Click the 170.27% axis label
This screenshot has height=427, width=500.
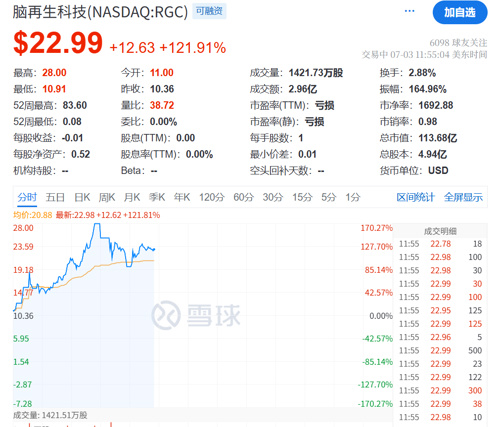click(377, 228)
